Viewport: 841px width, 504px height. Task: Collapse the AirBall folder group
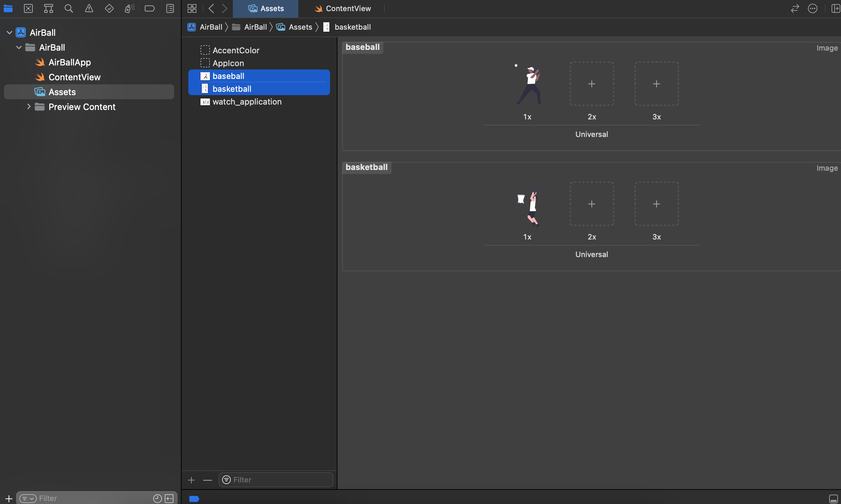[x=19, y=48]
